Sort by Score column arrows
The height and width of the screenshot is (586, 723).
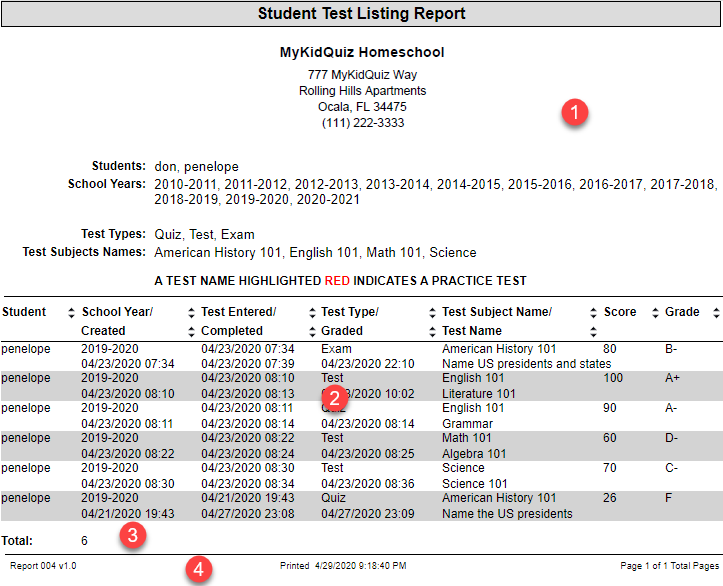[x=655, y=313]
